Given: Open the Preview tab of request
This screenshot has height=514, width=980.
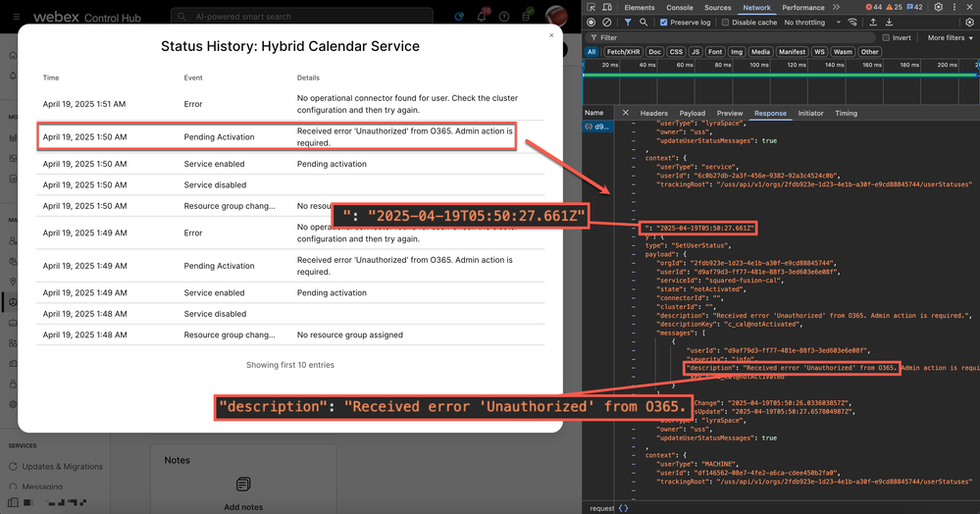Looking at the screenshot, I should tap(730, 113).
